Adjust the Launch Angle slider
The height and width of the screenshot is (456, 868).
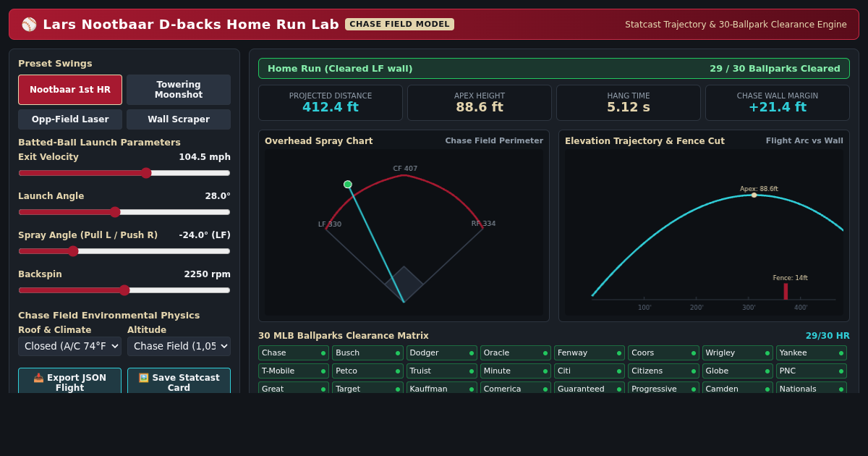coord(124,212)
